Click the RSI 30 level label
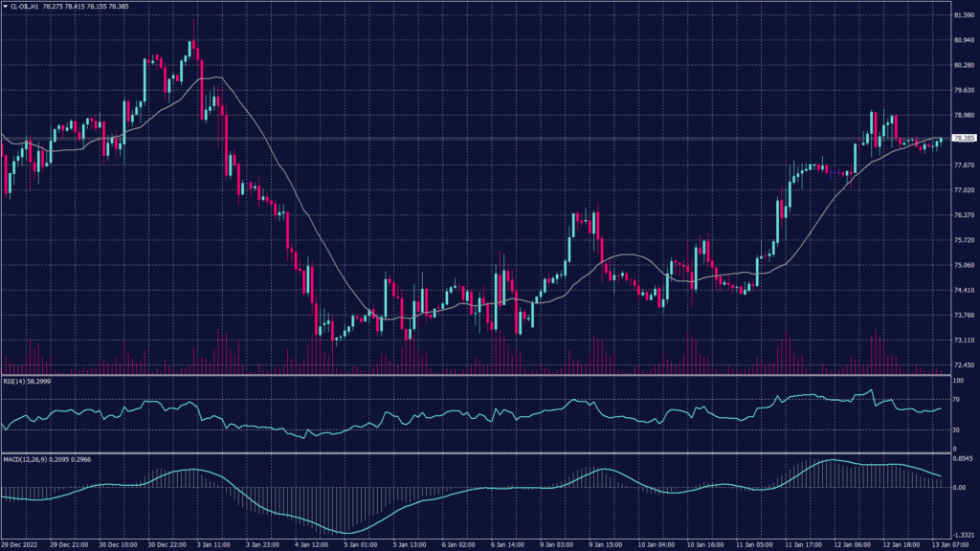The width and height of the screenshot is (980, 551). [955, 430]
